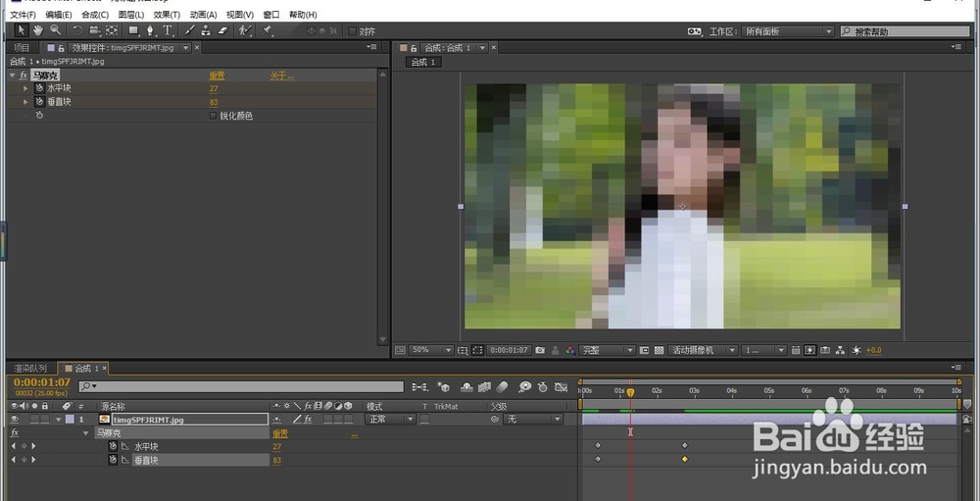Select the Pan Behind anchor point tool
The image size is (980, 501).
(x=112, y=30)
